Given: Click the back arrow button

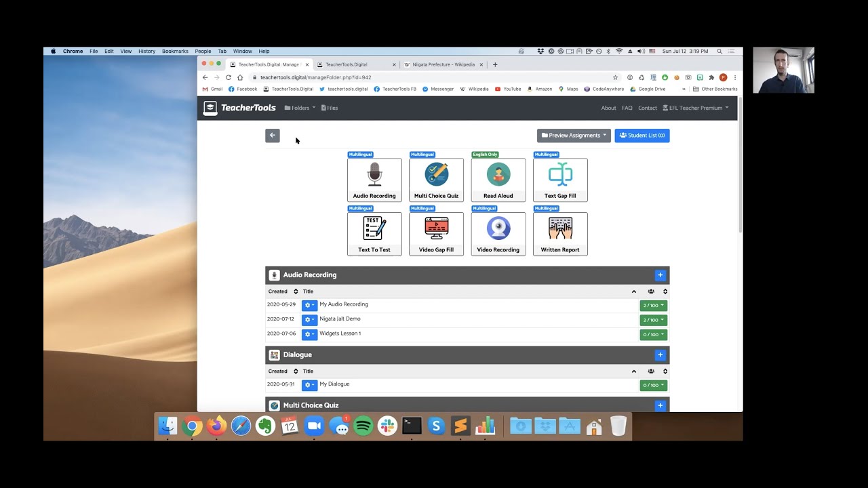Looking at the screenshot, I should (x=273, y=136).
